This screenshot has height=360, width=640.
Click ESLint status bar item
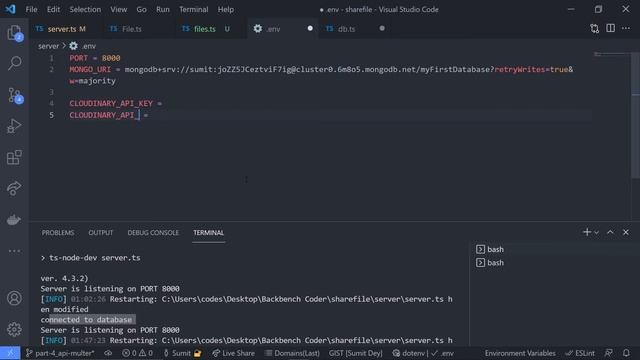pos(580,353)
